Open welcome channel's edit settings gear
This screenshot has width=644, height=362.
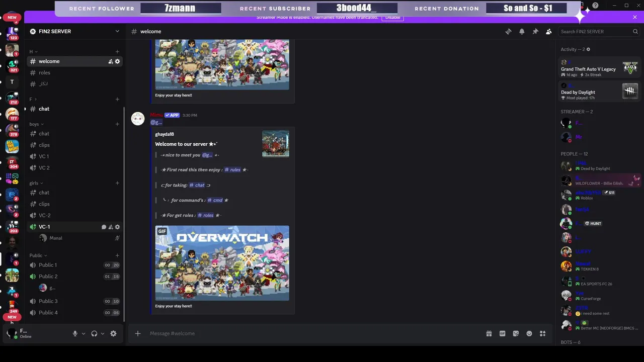[118, 61]
